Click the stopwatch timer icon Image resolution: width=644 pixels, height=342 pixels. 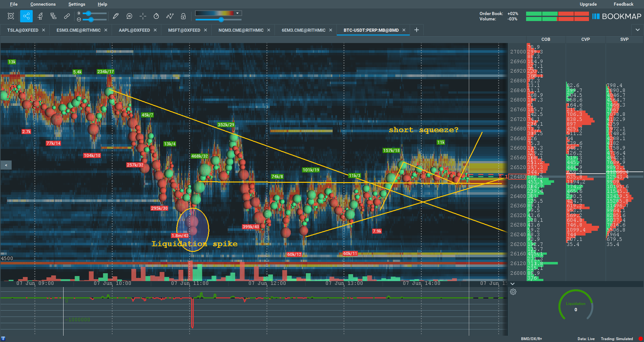coord(156,16)
